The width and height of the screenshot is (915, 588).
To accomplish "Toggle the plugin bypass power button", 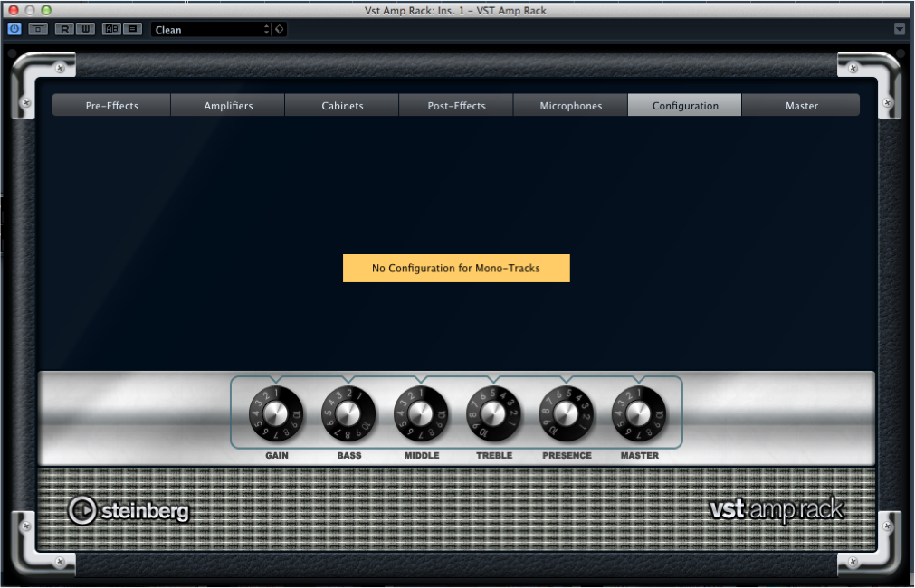I will pyautogui.click(x=14, y=29).
